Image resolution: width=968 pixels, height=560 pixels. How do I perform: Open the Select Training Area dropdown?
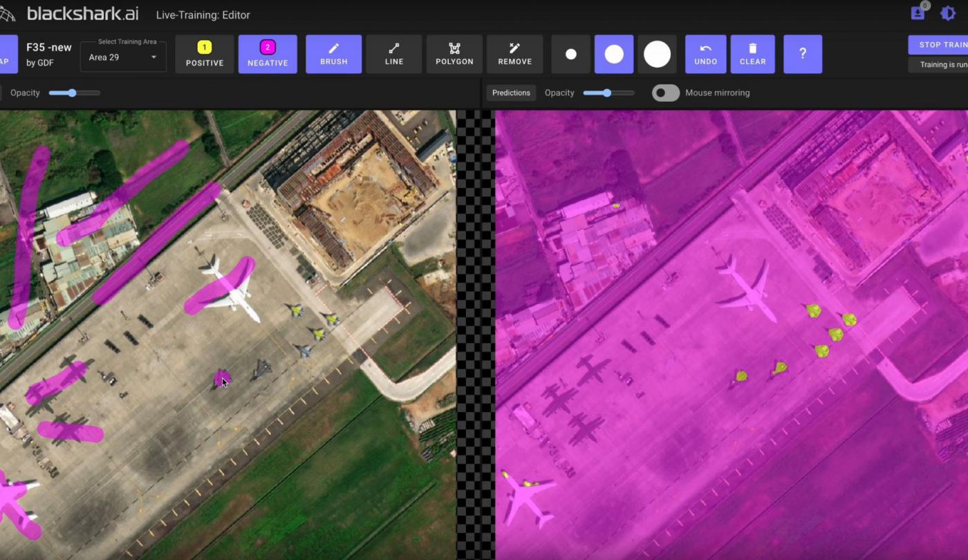123,57
